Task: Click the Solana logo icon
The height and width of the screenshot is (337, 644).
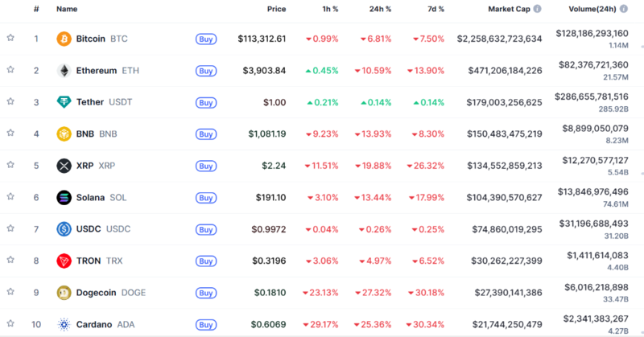Action: [x=64, y=198]
